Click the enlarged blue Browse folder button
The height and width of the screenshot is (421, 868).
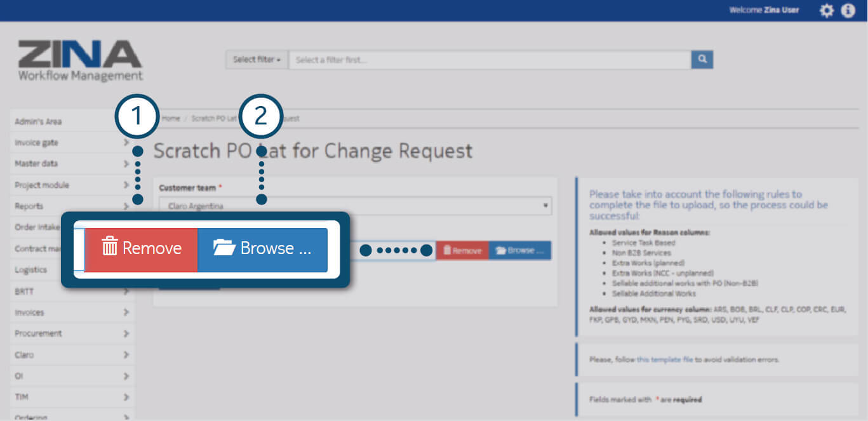263,248
